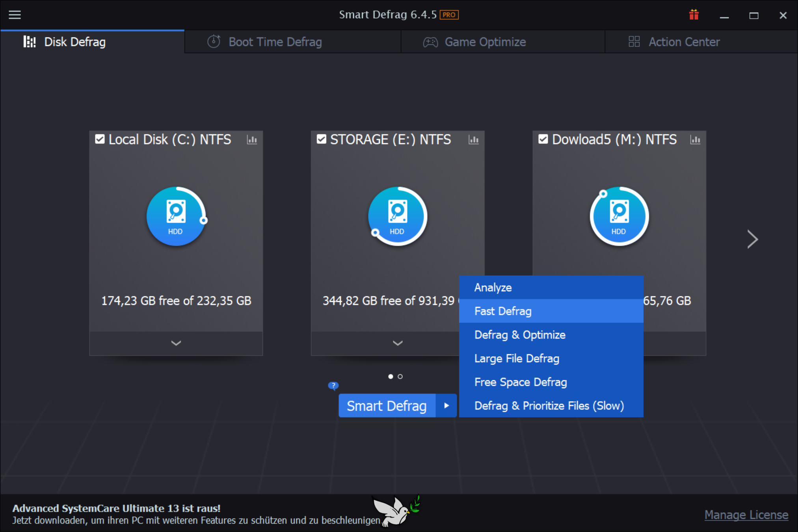Viewport: 798px width, 532px height.
Task: Uncheck the Local Disk (C:) checkbox
Action: point(100,139)
